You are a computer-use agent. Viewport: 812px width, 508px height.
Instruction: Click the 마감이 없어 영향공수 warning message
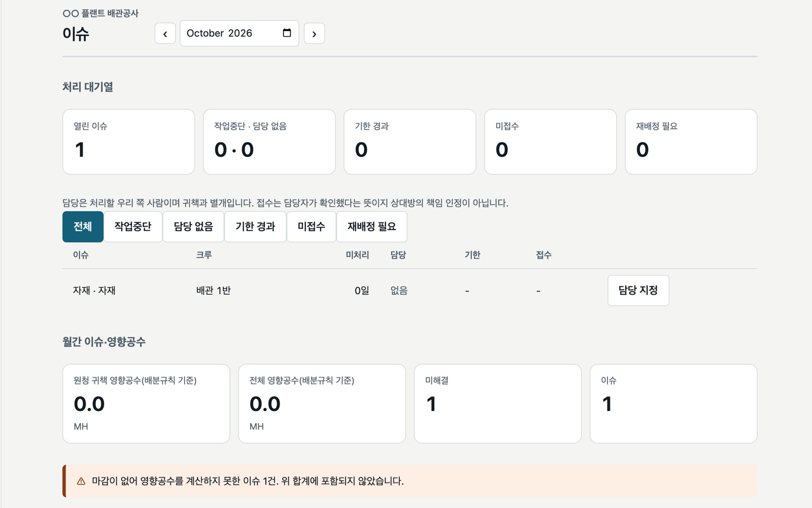click(248, 481)
